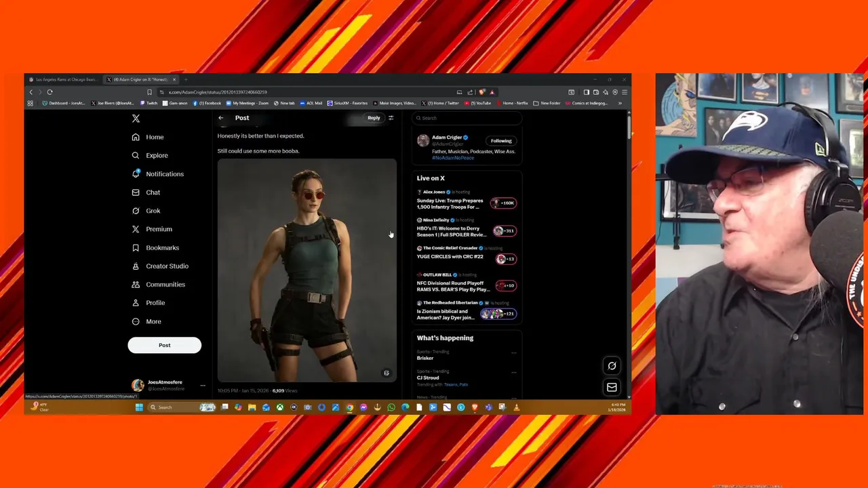Image resolution: width=868 pixels, height=488 pixels.
Task: Click the image edit icon on photo
Action: [387, 373]
